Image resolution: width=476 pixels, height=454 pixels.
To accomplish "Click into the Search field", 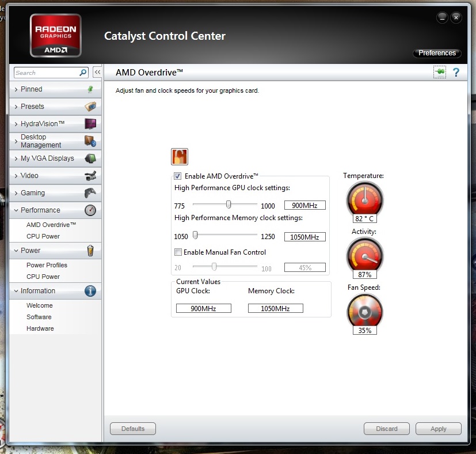I will point(46,73).
